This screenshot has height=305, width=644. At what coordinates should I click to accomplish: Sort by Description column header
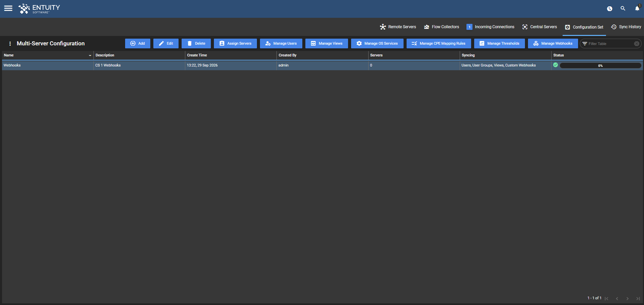coord(139,55)
